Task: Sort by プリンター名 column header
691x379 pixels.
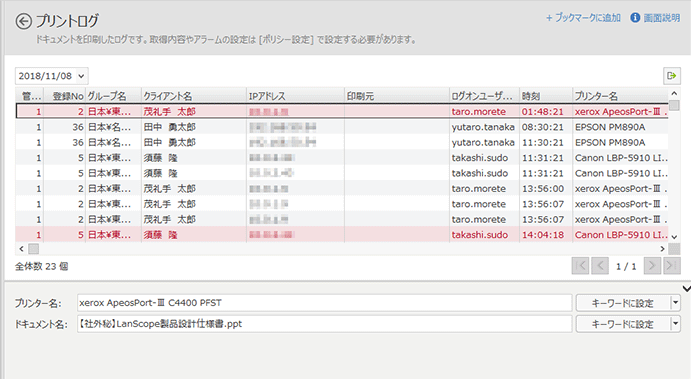Action: (620, 96)
